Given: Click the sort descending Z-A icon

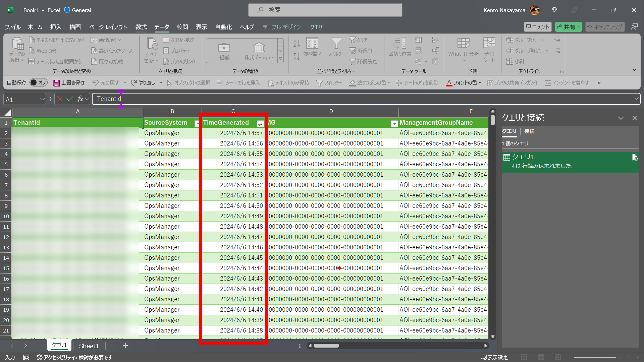Looking at the screenshot, I should (297, 56).
